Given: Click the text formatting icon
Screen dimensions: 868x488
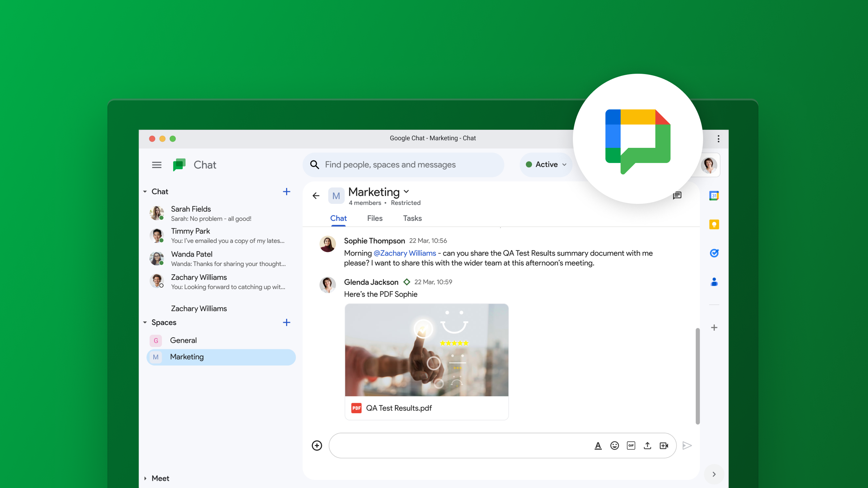Looking at the screenshot, I should coord(597,446).
